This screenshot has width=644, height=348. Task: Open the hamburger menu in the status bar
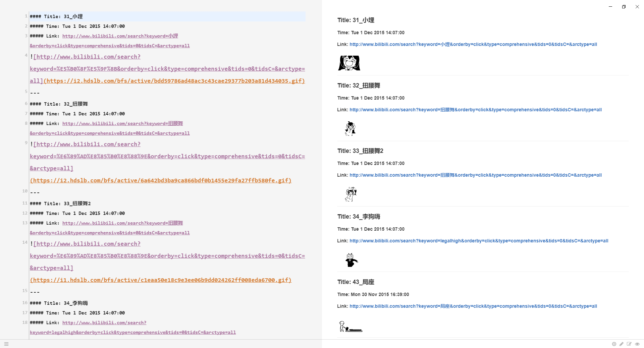pos(6,344)
